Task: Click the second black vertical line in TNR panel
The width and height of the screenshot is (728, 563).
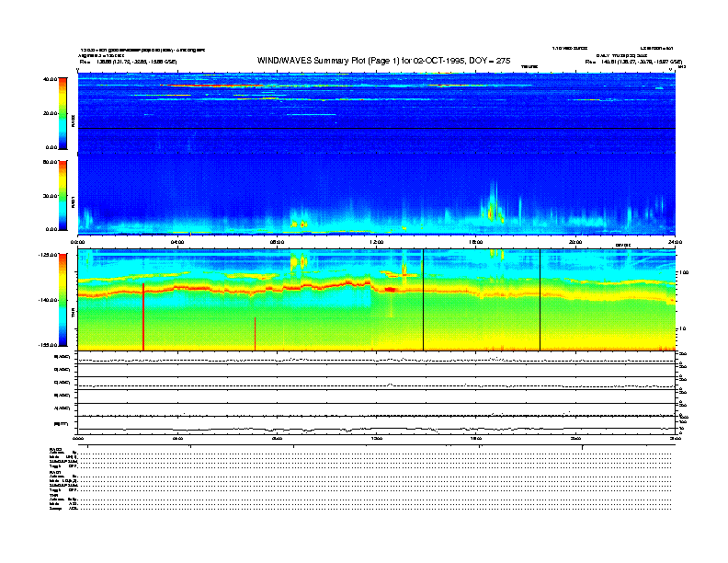Action: (x=540, y=300)
